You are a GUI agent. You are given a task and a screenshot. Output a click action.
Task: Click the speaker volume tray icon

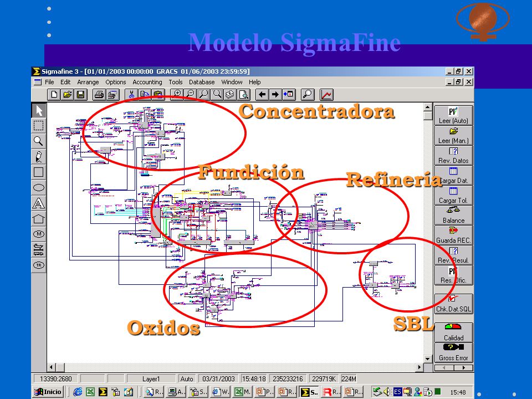click(387, 392)
